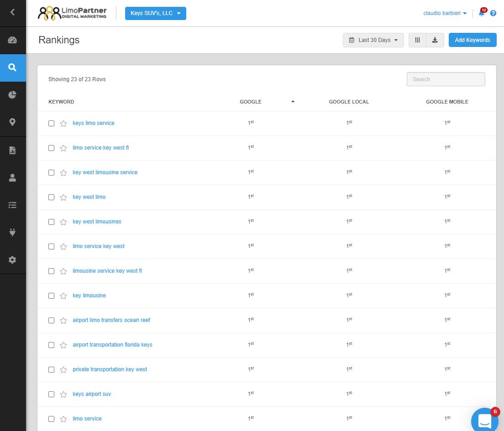
Task: Open column filter sliders button
Action: pos(417,40)
